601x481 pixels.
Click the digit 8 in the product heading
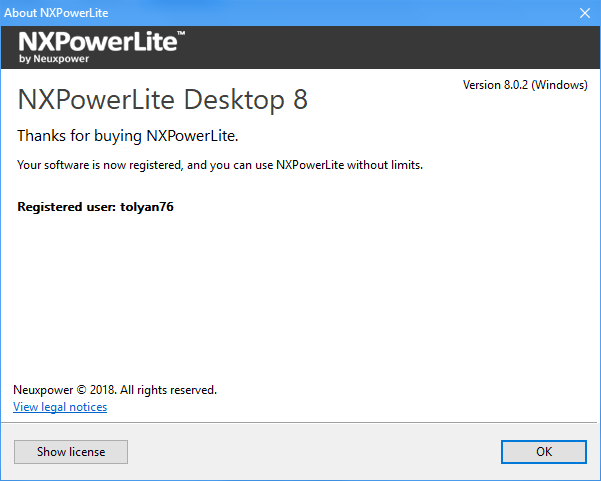coord(299,100)
